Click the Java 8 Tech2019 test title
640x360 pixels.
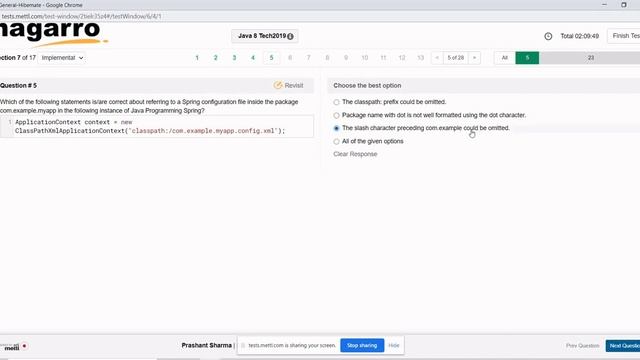tap(262, 36)
